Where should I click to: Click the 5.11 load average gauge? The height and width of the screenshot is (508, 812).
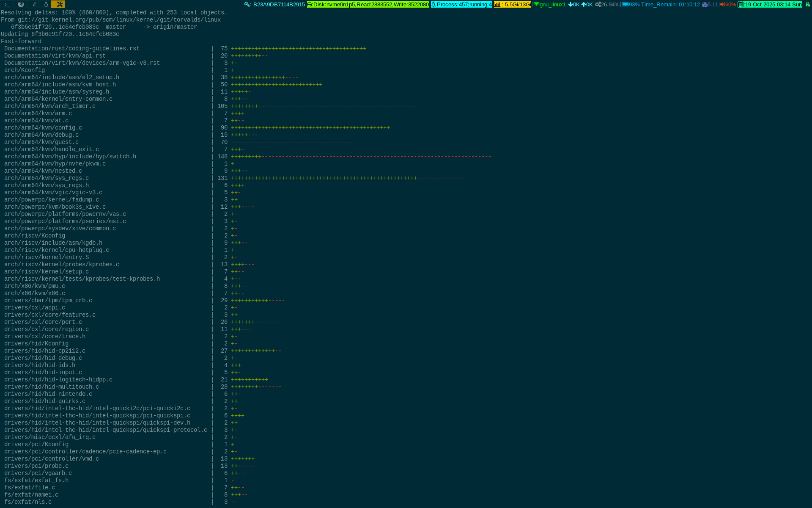coord(710,4)
